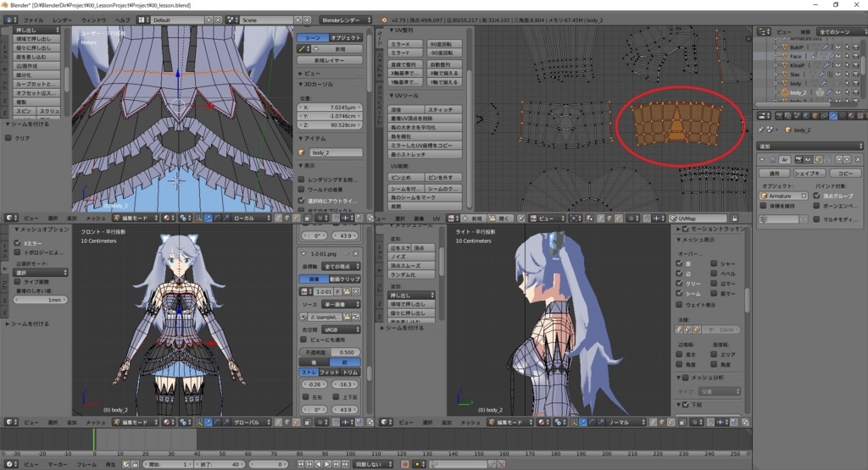Open Blenderレンダー engine dropdown

[x=346, y=20]
